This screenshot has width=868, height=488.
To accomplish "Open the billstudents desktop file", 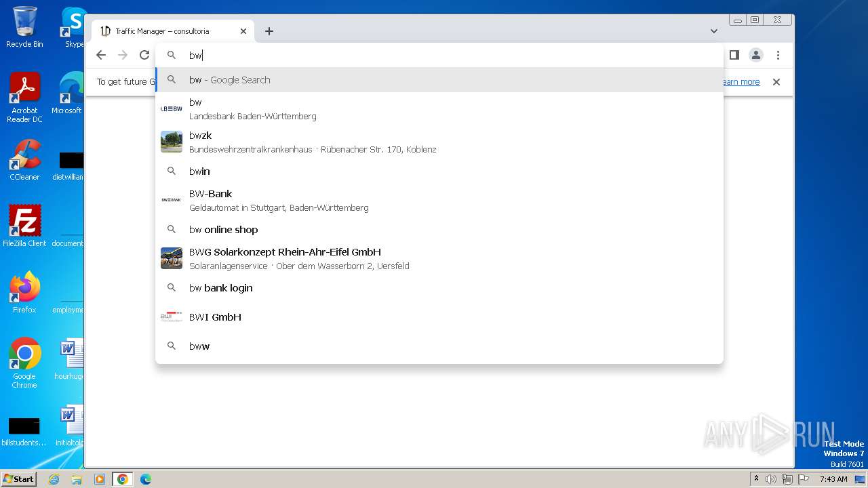I will (24, 432).
